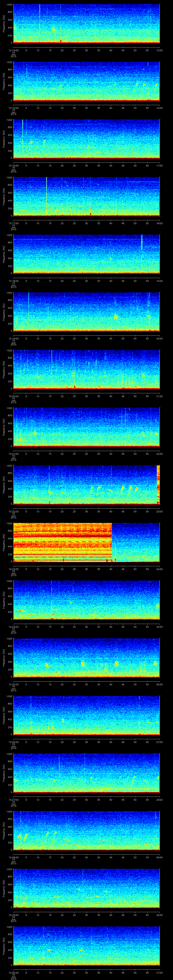Image resolution: width=173 pixels, height=980 pixels.
Task: Select the spectrogram panel starting at 10:29:00
Action: point(87,888)
